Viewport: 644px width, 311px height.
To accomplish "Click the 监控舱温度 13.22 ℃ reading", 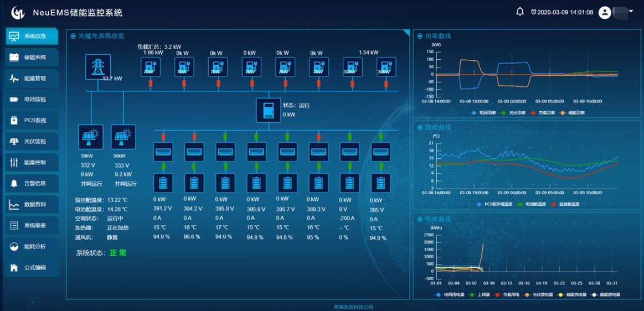I will point(102,200).
